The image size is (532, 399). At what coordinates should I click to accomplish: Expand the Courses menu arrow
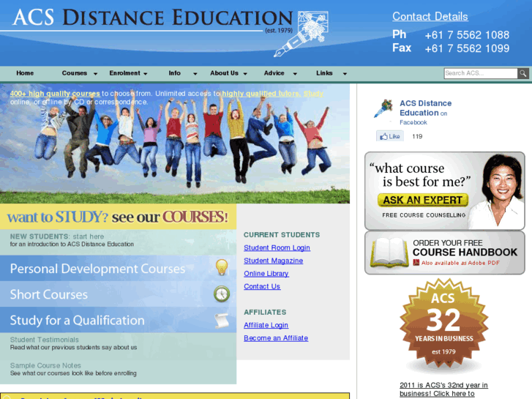(x=95, y=74)
